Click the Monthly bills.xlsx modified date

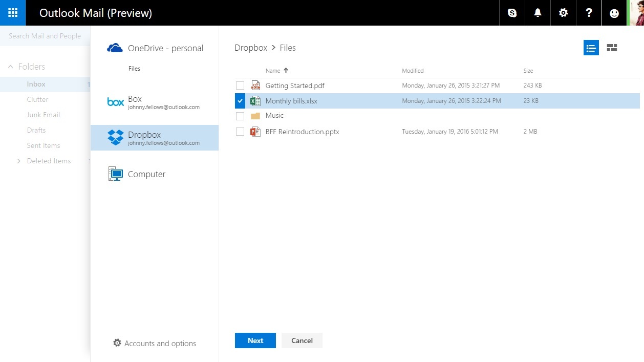click(452, 101)
